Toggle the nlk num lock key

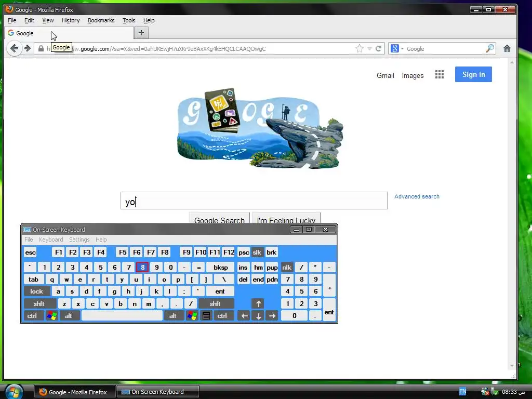pos(287,268)
